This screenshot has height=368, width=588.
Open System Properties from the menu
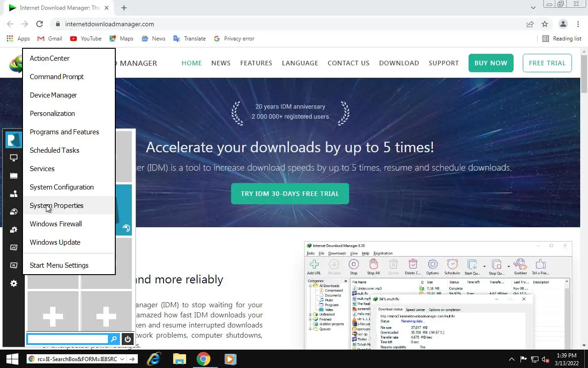coord(69,206)
